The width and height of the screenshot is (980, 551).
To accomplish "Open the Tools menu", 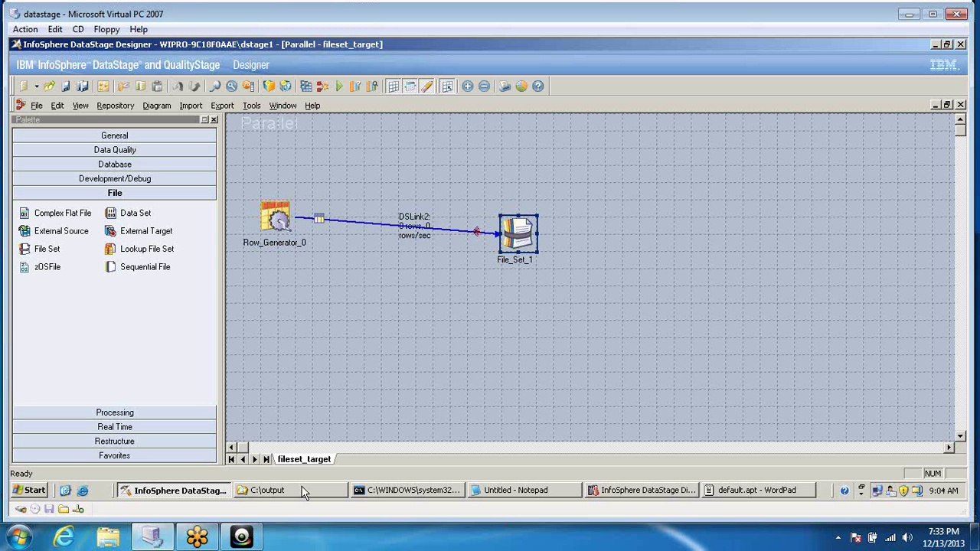I will click(x=251, y=106).
